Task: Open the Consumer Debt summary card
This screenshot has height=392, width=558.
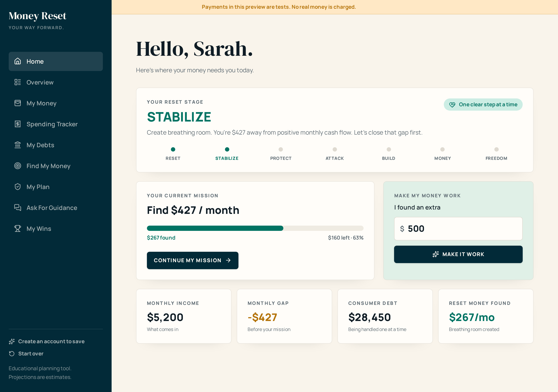Action: (385, 316)
